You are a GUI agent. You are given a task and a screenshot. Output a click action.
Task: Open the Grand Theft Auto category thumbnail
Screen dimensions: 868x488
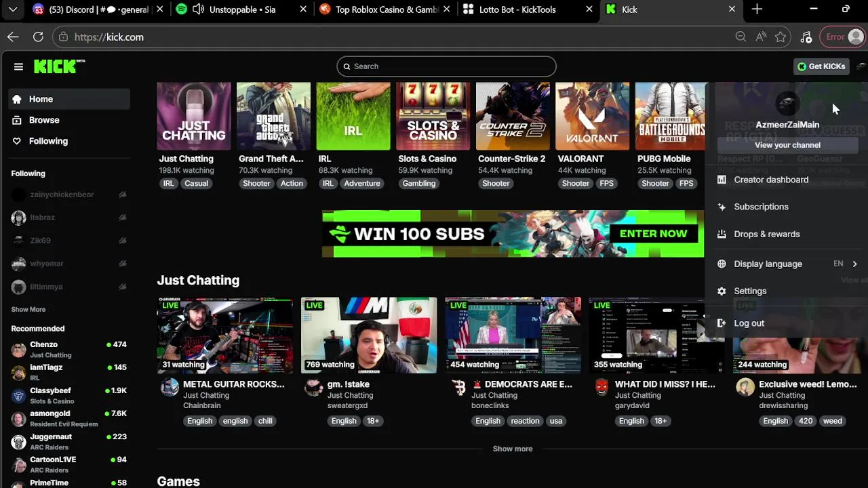click(x=273, y=116)
